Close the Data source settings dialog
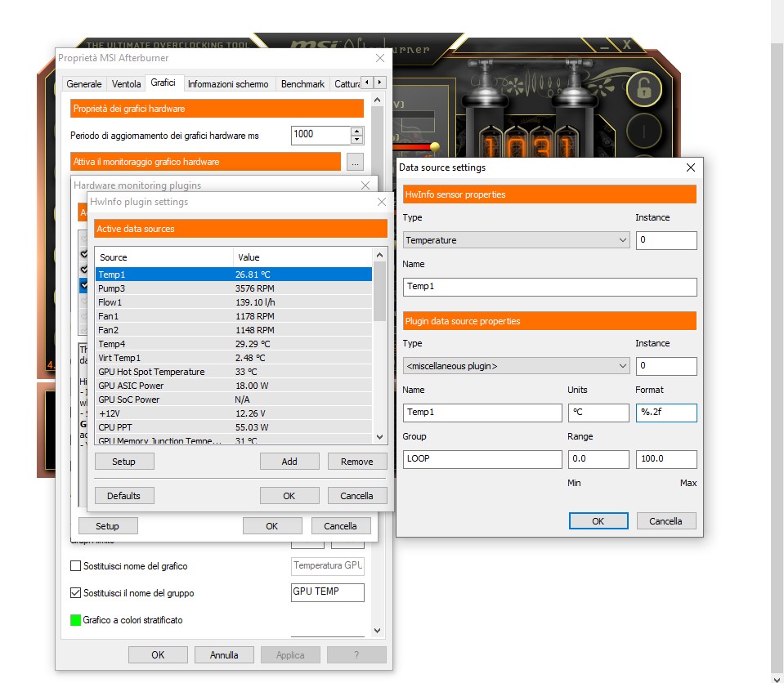The image size is (784, 683). pyautogui.click(x=691, y=167)
